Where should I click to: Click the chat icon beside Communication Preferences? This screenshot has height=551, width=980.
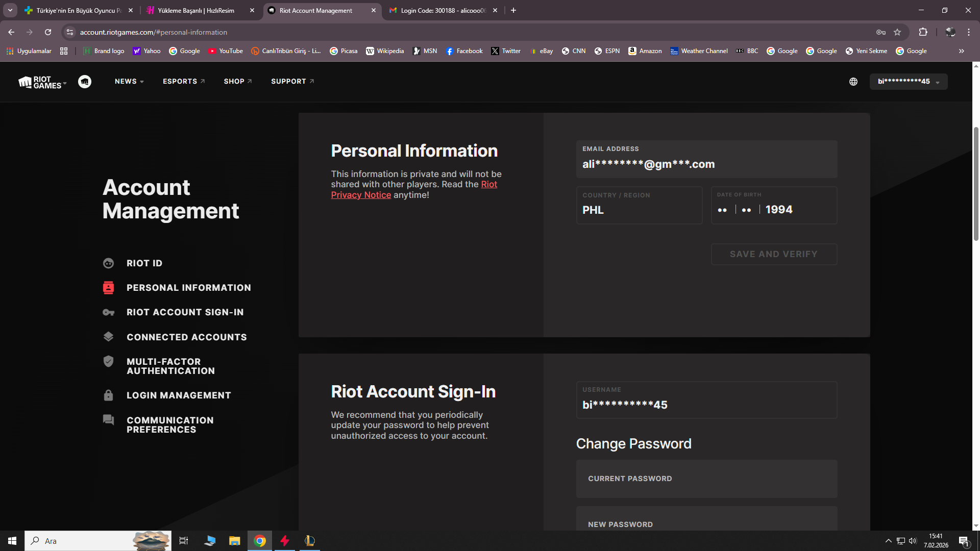click(x=108, y=420)
